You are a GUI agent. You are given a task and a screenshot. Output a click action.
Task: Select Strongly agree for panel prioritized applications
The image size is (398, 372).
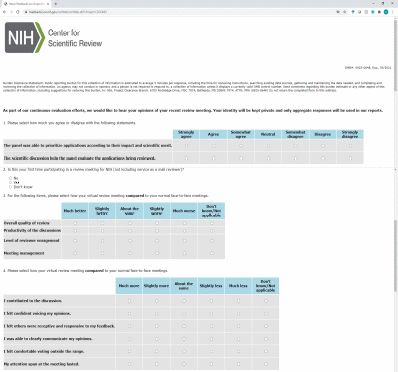[186, 146]
